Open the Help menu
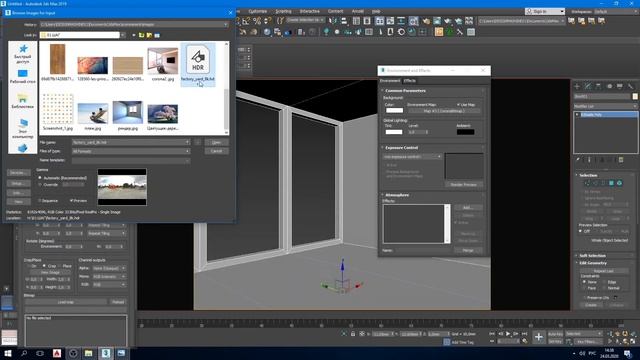The image size is (640, 360). click(376, 11)
